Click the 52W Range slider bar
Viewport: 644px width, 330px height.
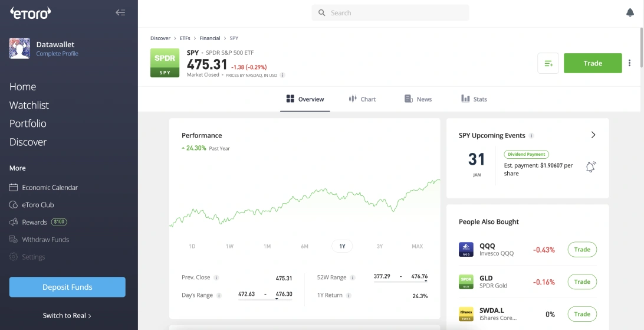pyautogui.click(x=400, y=282)
